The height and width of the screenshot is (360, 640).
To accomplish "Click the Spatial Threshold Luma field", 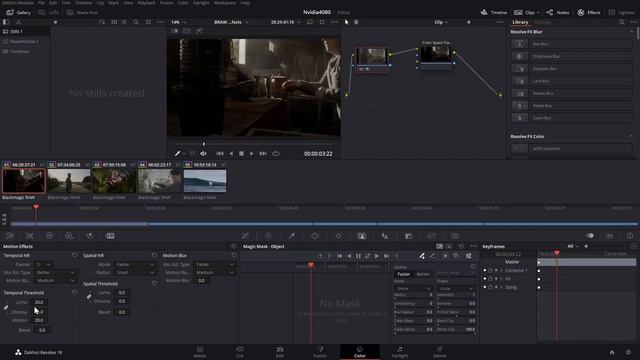I will [x=122, y=293].
